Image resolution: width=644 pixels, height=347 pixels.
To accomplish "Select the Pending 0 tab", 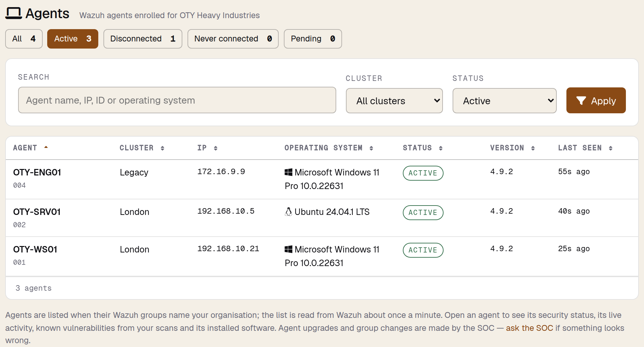I will [x=313, y=39].
